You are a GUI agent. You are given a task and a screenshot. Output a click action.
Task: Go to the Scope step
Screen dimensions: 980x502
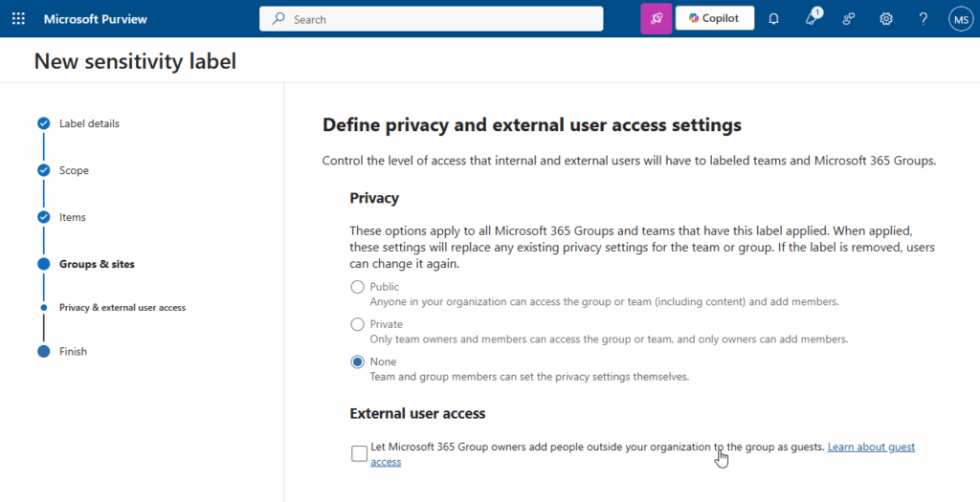(74, 170)
